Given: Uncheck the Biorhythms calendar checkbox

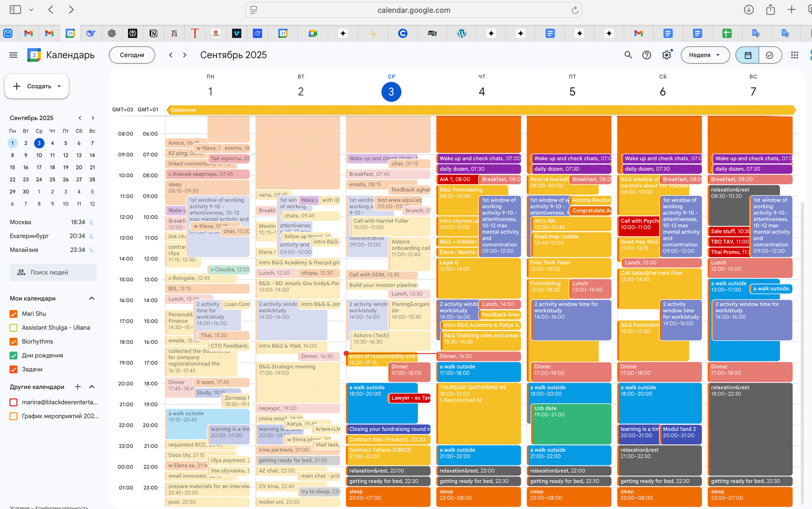Looking at the screenshot, I should [x=13, y=342].
